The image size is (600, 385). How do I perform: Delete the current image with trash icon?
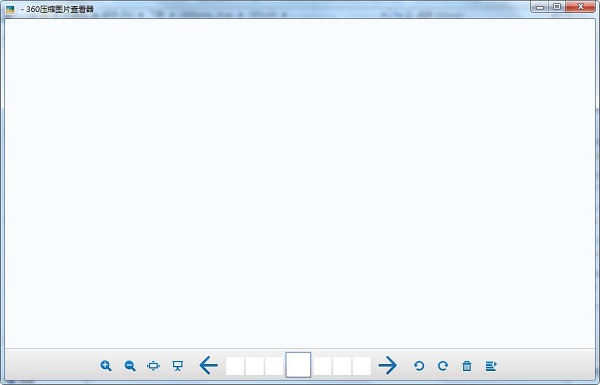click(x=466, y=366)
